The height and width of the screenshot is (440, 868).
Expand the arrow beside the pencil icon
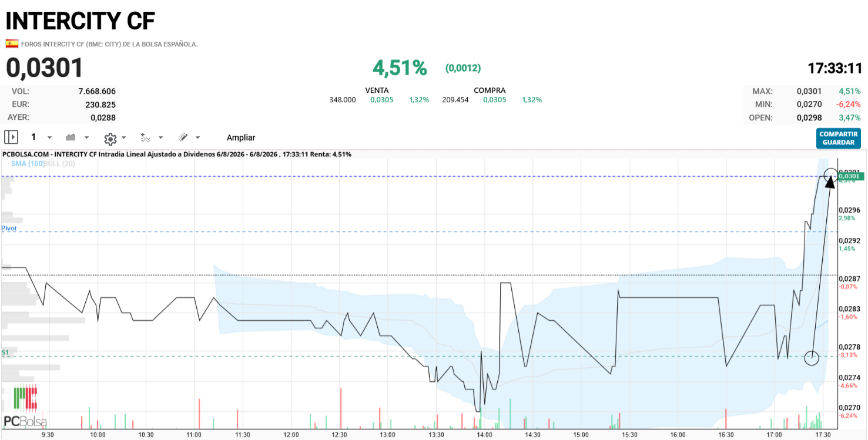(x=197, y=137)
